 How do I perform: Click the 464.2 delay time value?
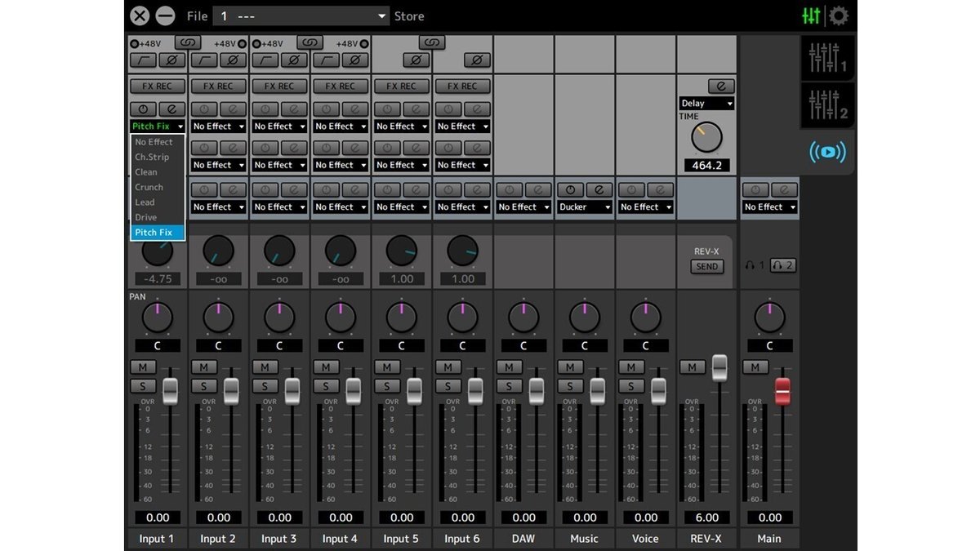point(707,166)
